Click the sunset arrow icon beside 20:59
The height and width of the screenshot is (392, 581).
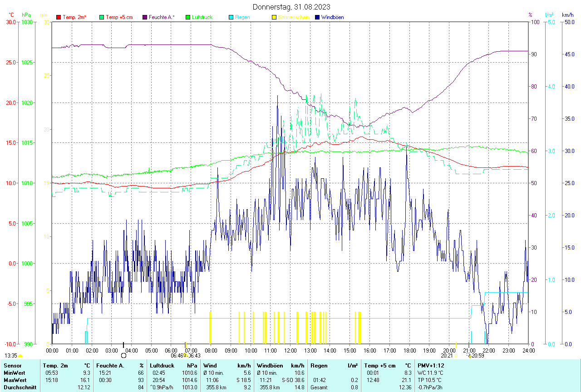click(469, 356)
